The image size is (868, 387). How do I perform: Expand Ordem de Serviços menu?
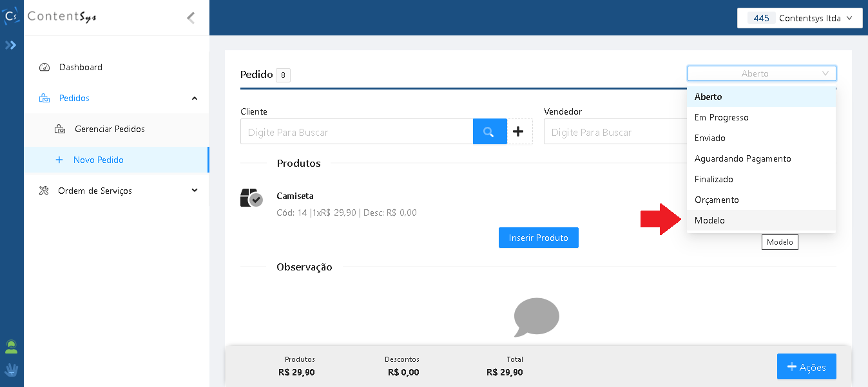pos(194,191)
